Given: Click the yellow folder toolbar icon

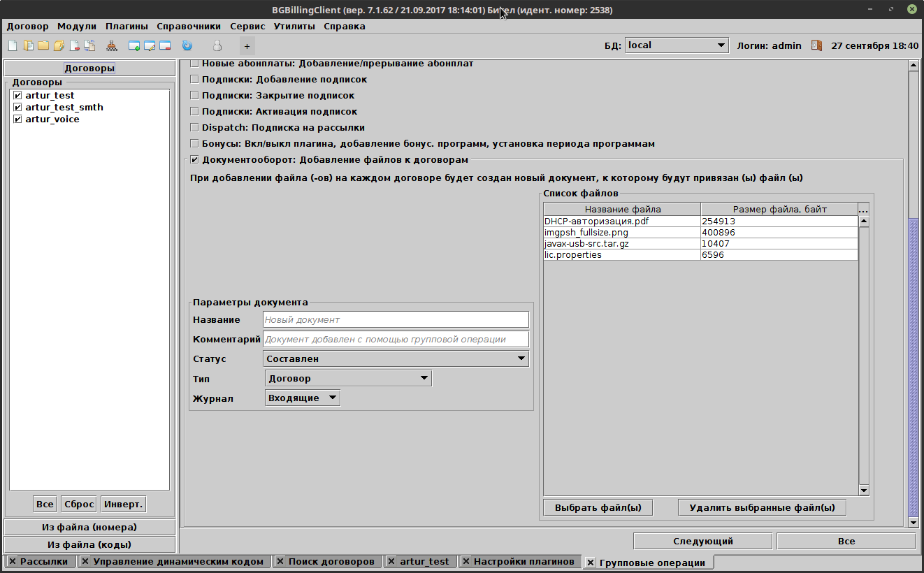Looking at the screenshot, I should pyautogui.click(x=43, y=46).
